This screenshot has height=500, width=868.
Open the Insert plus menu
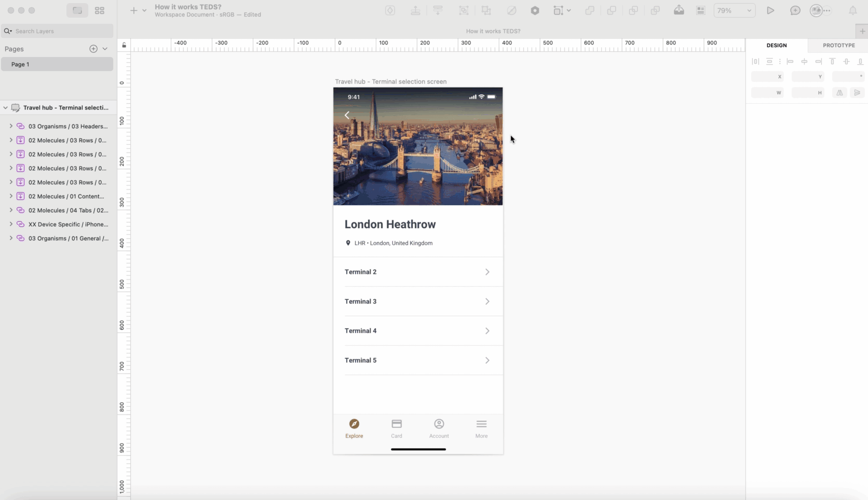point(133,10)
